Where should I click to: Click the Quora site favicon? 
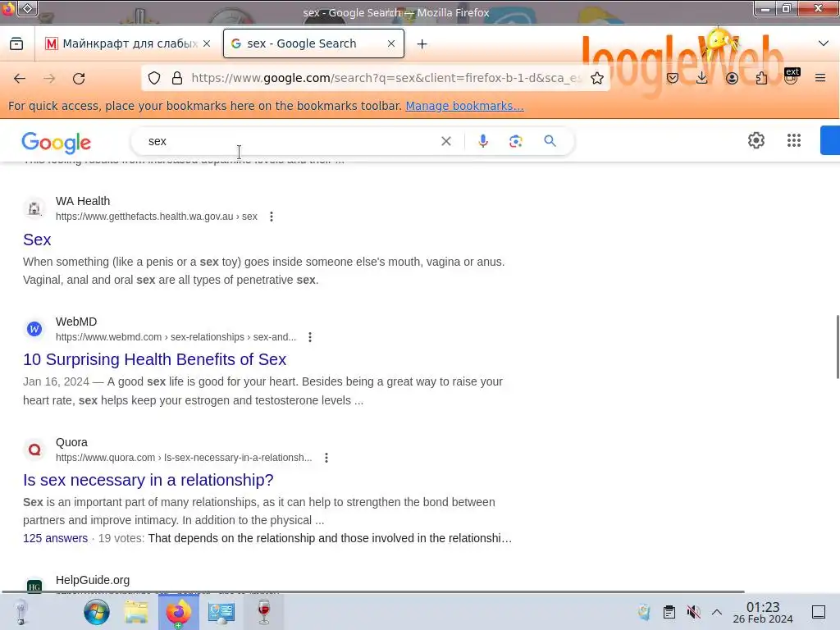[x=34, y=450]
